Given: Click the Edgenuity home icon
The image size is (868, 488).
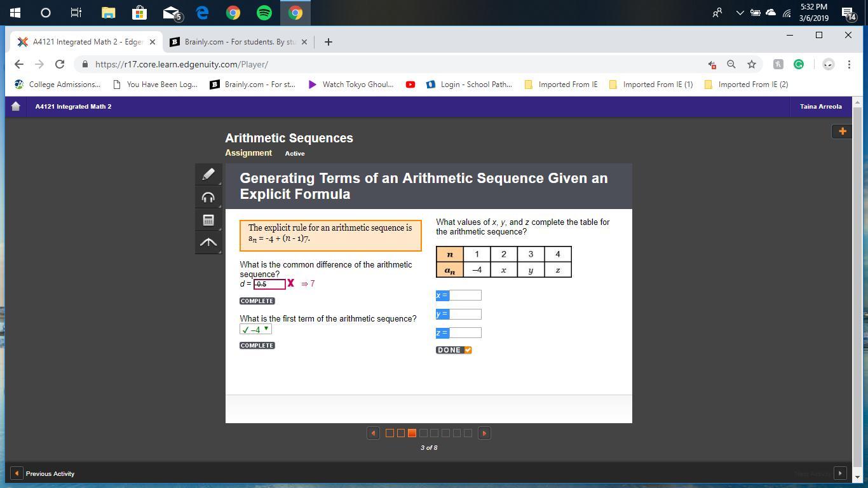Looking at the screenshot, I should coord(16,107).
